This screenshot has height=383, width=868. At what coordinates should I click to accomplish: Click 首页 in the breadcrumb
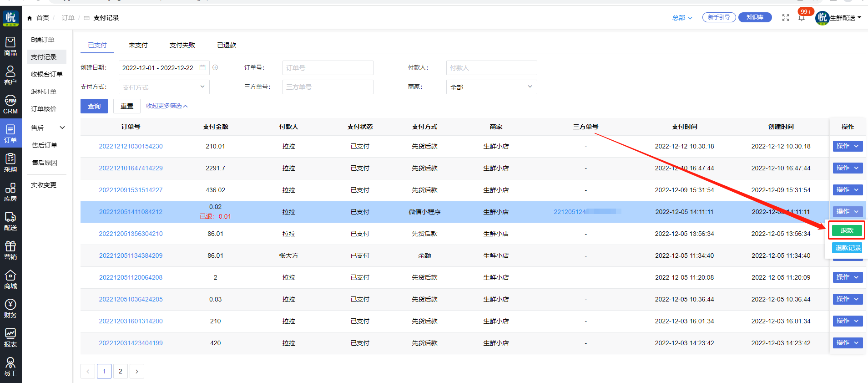[43, 18]
